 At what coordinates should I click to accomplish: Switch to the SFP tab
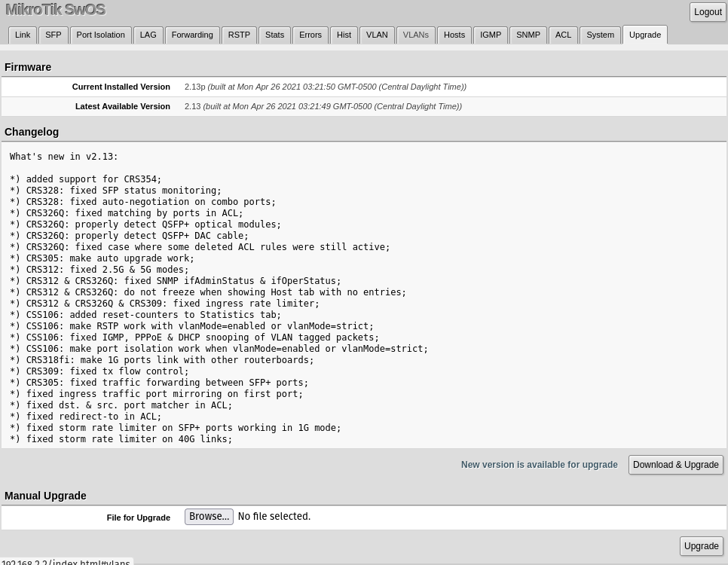pos(54,35)
